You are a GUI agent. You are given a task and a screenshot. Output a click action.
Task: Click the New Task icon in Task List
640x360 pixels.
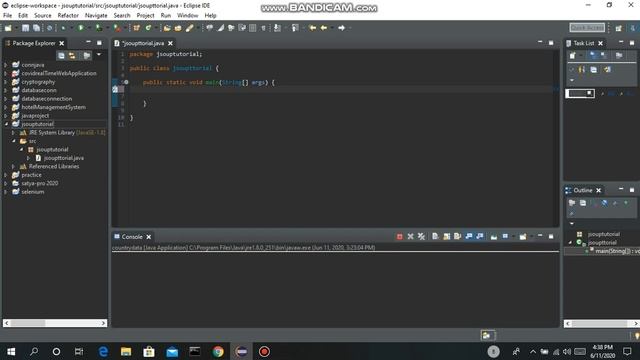click(572, 56)
